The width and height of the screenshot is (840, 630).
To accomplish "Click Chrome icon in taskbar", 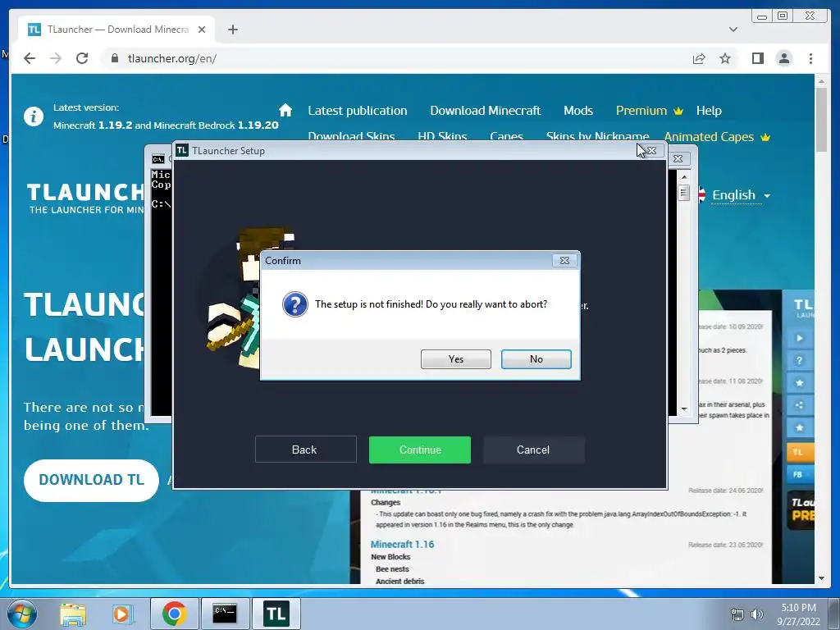I will [174, 614].
